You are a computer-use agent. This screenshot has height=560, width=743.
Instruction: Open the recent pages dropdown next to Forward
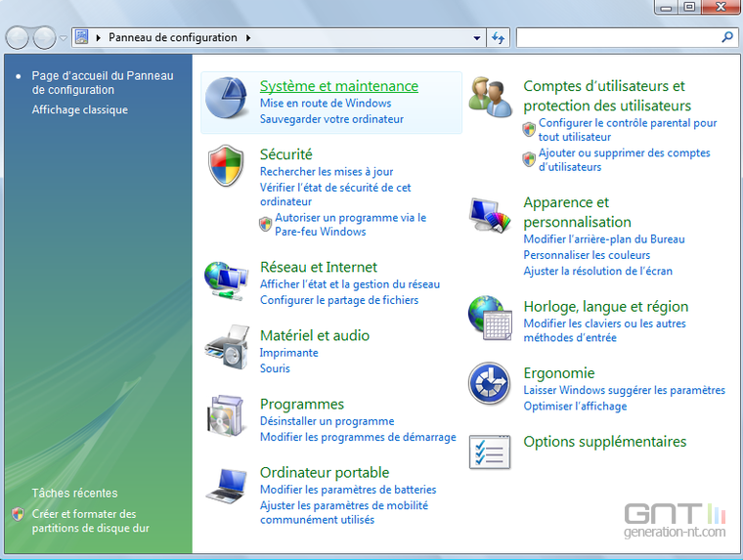click(63, 38)
